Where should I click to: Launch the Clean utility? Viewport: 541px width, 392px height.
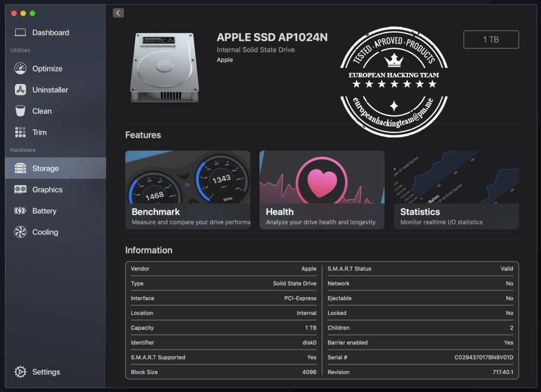pyautogui.click(x=42, y=111)
